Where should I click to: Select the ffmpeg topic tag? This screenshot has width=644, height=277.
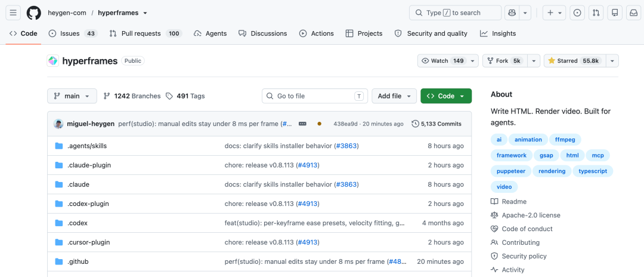point(565,140)
